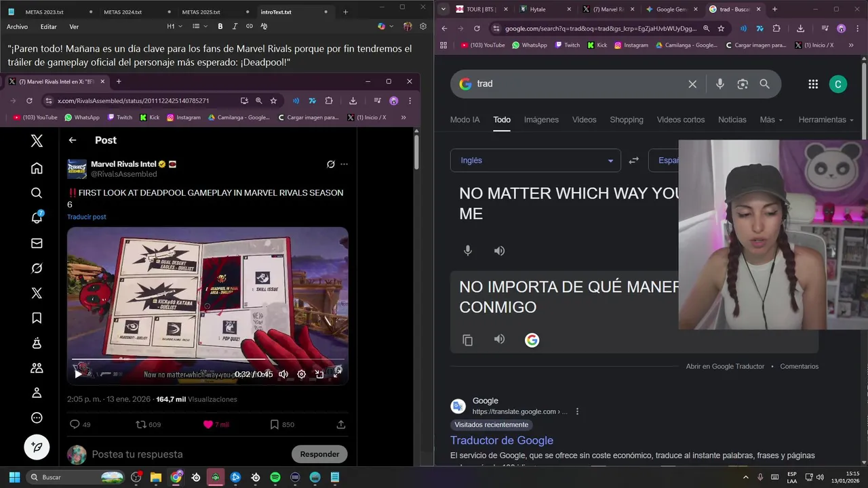Screen dimensions: 868x488
Task: Expand the H1 heading dropdown in Notepad
Action: point(175,26)
